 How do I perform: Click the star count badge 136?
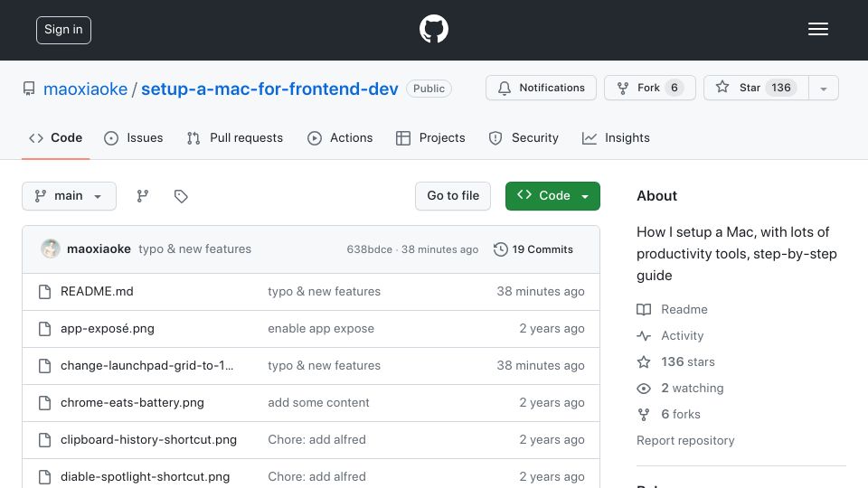point(781,88)
